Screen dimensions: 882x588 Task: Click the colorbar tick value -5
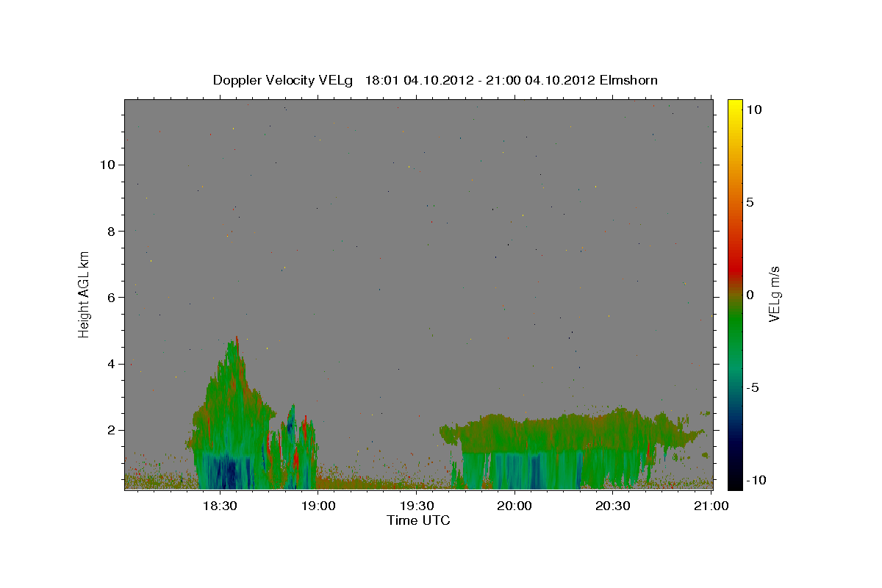(753, 387)
